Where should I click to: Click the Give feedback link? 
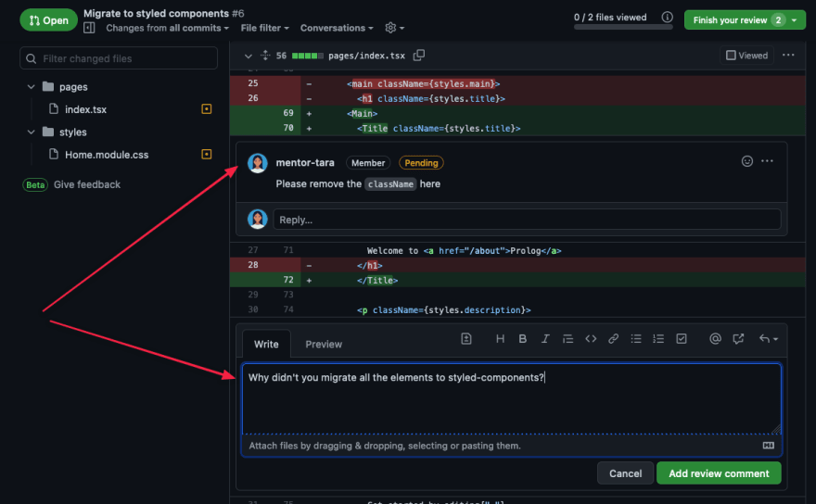tap(87, 184)
